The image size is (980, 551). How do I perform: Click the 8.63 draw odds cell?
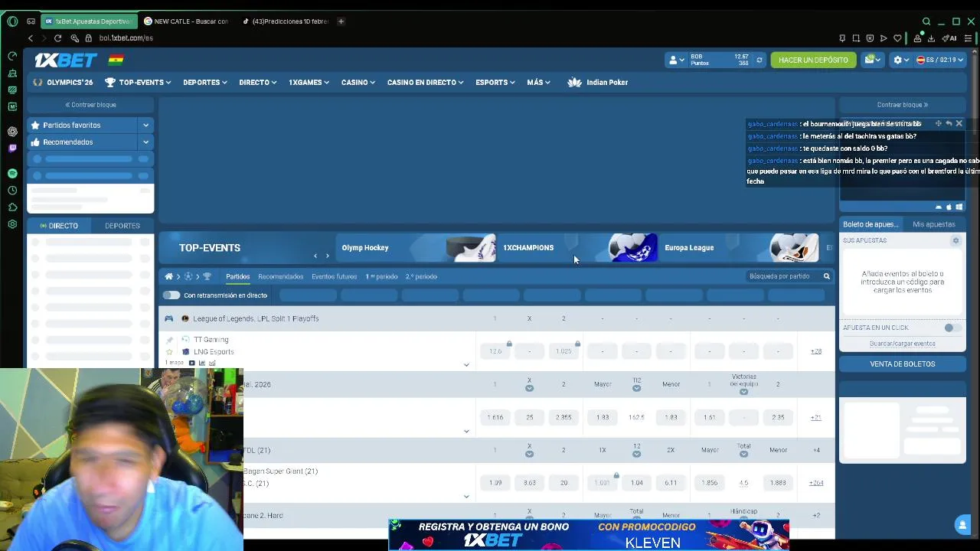coord(529,483)
